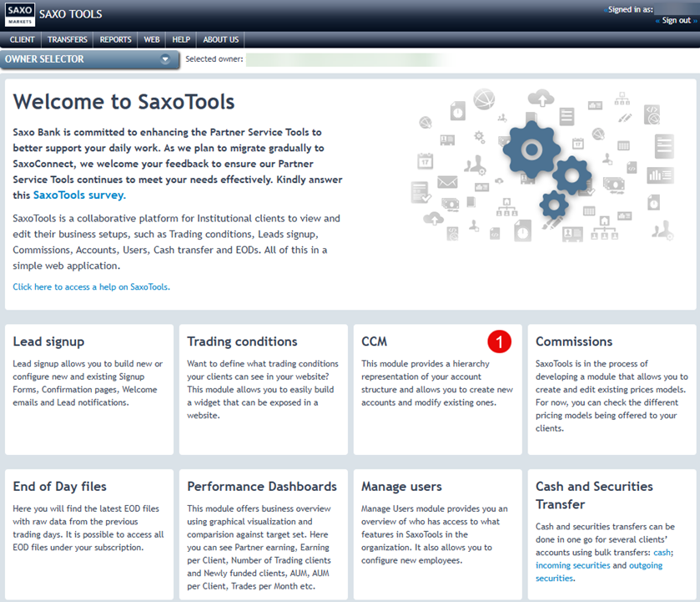Screen dimensions: 700x602
Task: Open the Client menu
Action: tap(22, 39)
